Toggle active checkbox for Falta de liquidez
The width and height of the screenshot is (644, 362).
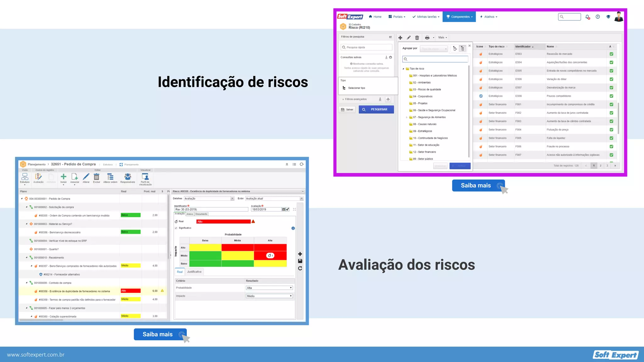(611, 138)
